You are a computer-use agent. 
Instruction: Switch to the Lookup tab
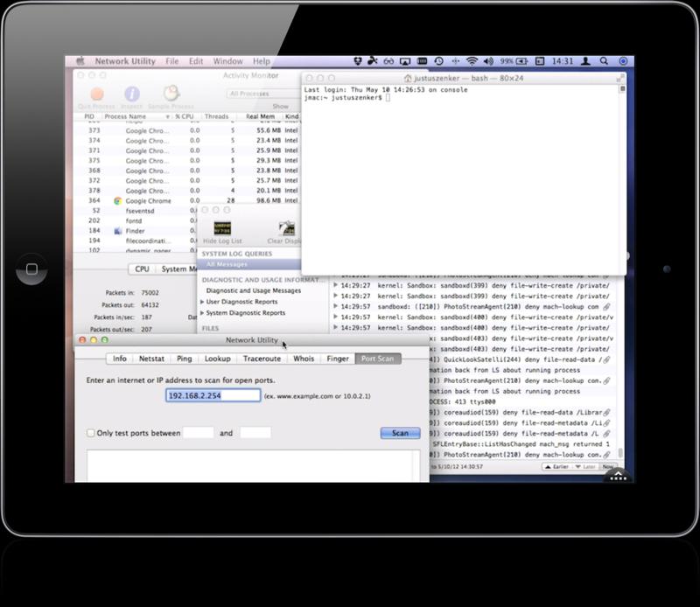coord(218,359)
